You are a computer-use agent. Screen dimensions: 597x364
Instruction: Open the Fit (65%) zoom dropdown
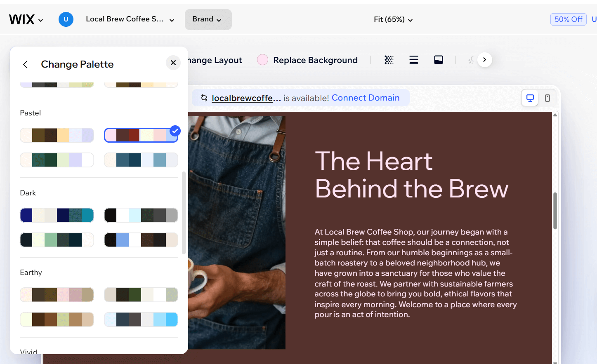[393, 19]
